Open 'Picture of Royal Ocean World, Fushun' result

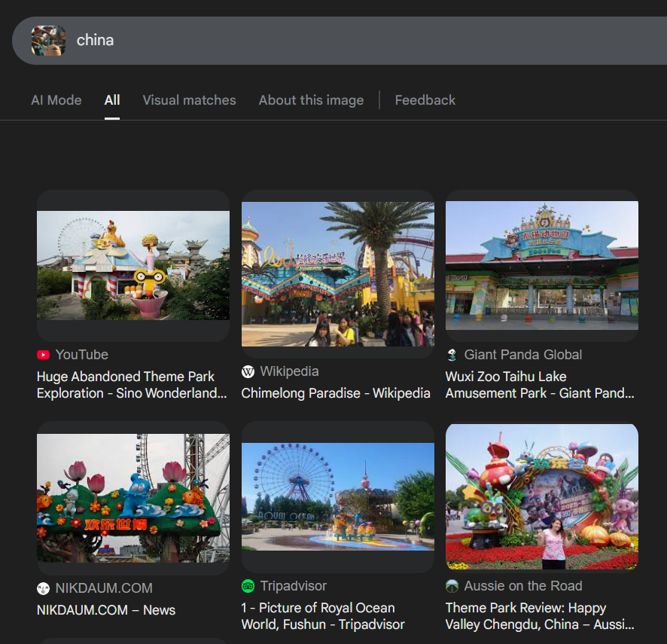(323, 616)
